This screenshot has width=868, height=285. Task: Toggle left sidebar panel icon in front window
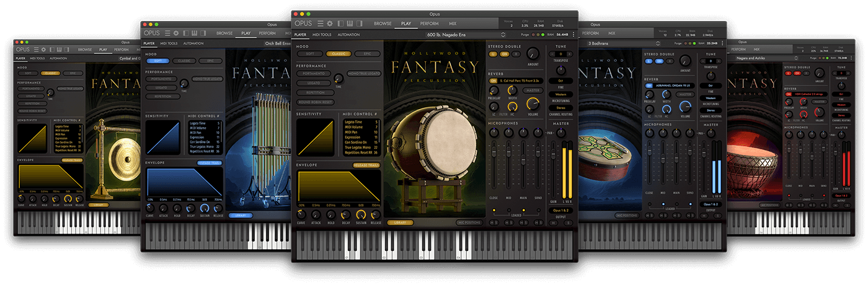click(340, 24)
